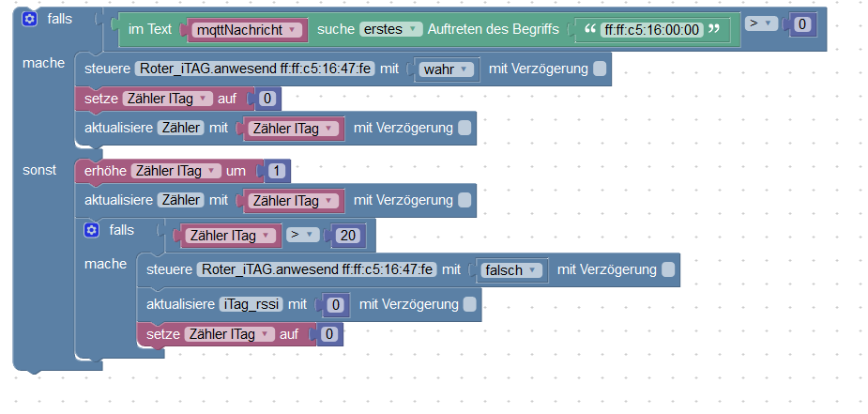Select object ID Roter_iTAG.anwesend in first 'steuere' block
Viewport: 868px width, 414px height.
pyautogui.click(x=254, y=69)
